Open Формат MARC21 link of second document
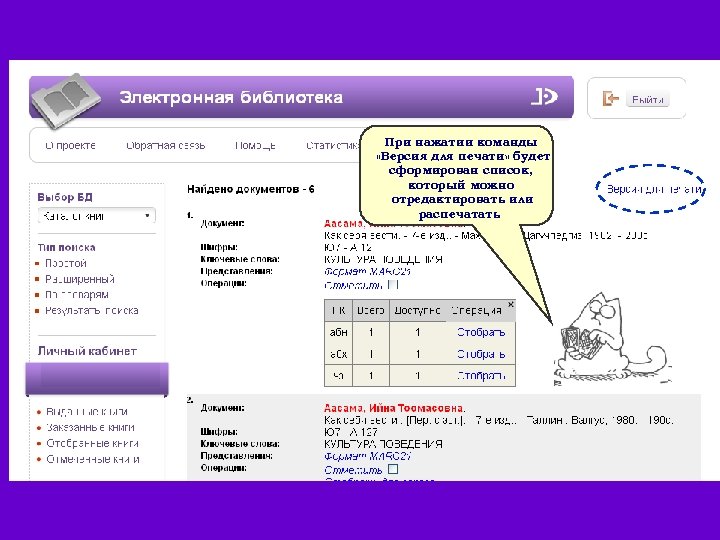This screenshot has width=720, height=540. [x=367, y=456]
